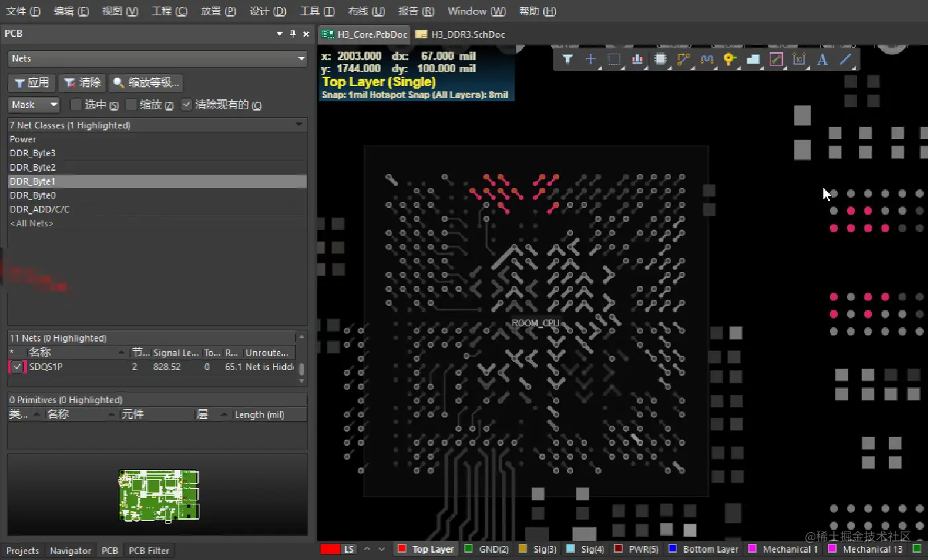Image resolution: width=928 pixels, height=560 pixels.
Task: Clear the filter with 清除 button
Action: (x=82, y=83)
